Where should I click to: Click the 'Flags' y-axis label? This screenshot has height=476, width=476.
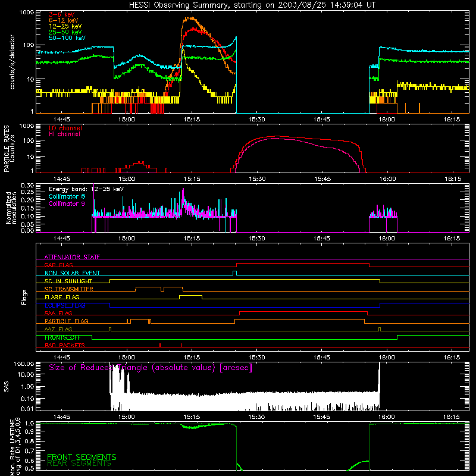tap(24, 297)
